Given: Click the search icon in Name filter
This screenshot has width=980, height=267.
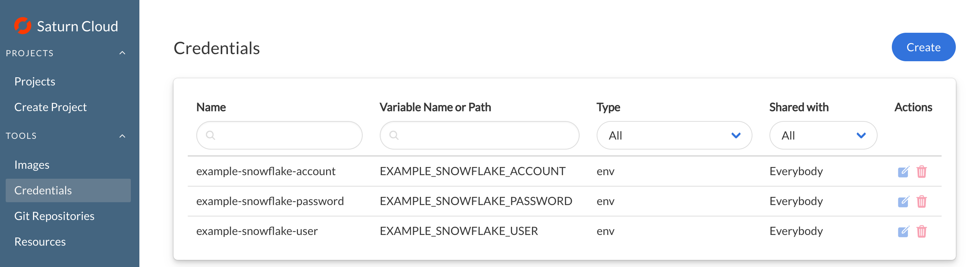Looking at the screenshot, I should click(211, 135).
